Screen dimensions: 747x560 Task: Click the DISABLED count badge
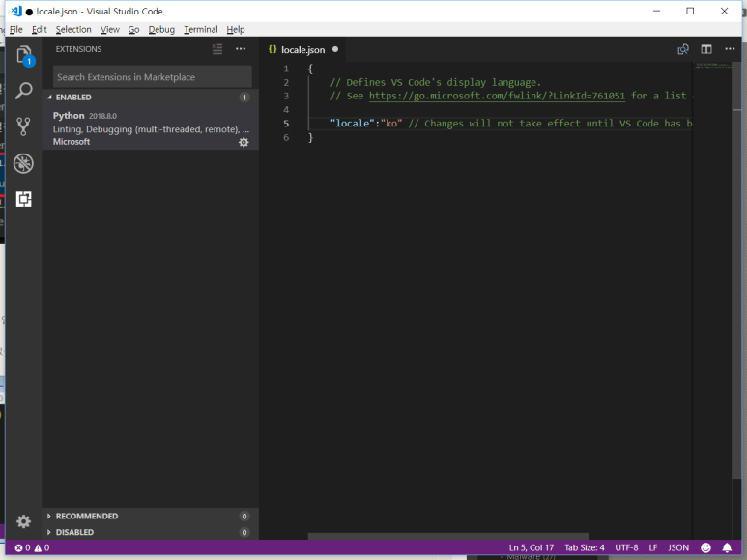tap(244, 532)
